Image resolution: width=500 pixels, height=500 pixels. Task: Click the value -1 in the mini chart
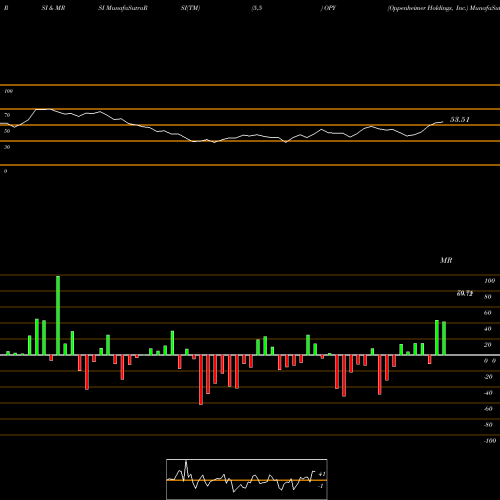[x=321, y=486]
